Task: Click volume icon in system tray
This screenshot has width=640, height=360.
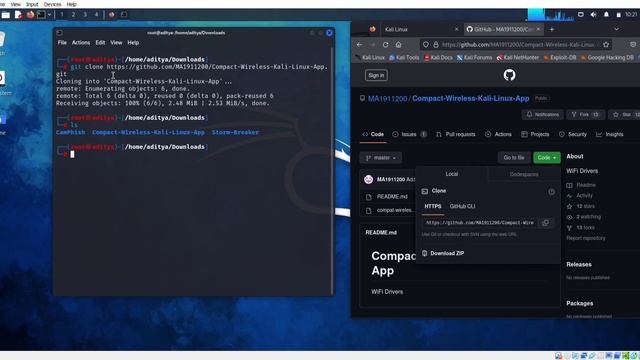Action: 593,15
